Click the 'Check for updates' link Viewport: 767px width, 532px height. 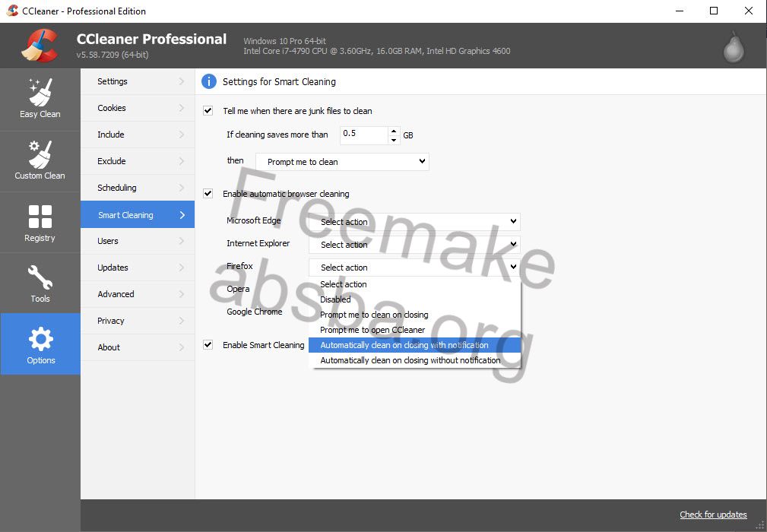click(713, 515)
